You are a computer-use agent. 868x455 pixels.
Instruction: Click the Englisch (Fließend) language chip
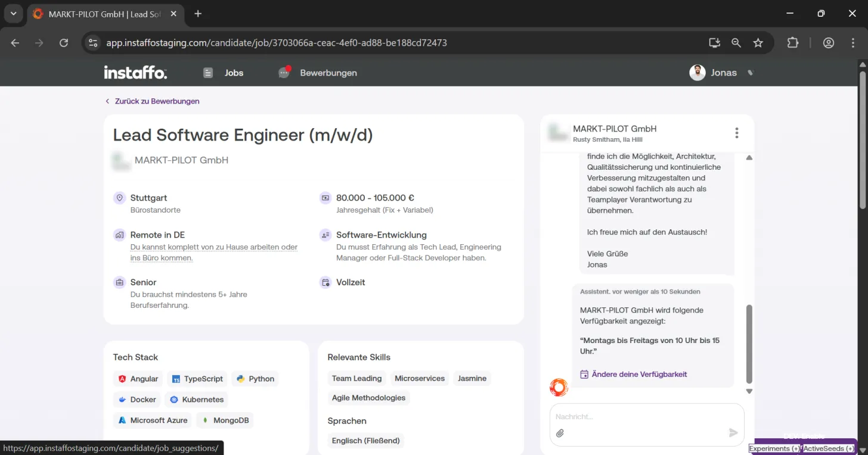click(x=366, y=441)
